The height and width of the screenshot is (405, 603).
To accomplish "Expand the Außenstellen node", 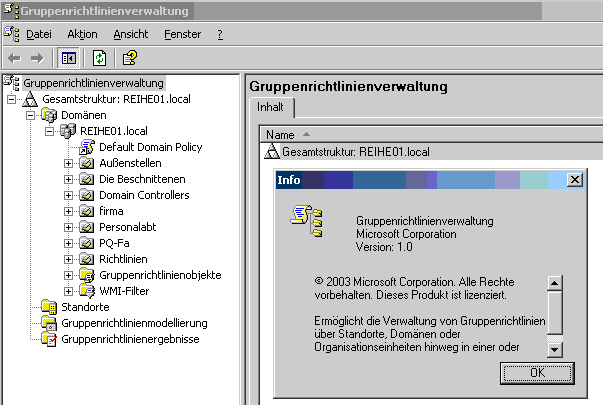I will (x=68, y=163).
